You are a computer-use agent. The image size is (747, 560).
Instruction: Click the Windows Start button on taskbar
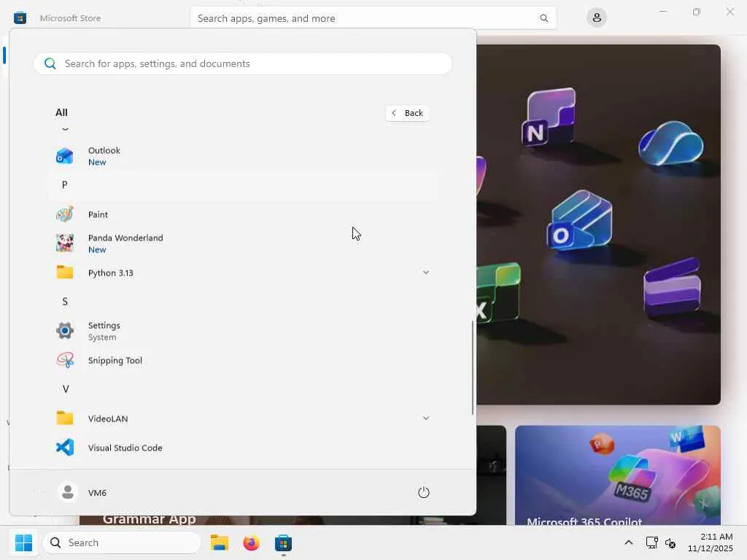pyautogui.click(x=23, y=542)
